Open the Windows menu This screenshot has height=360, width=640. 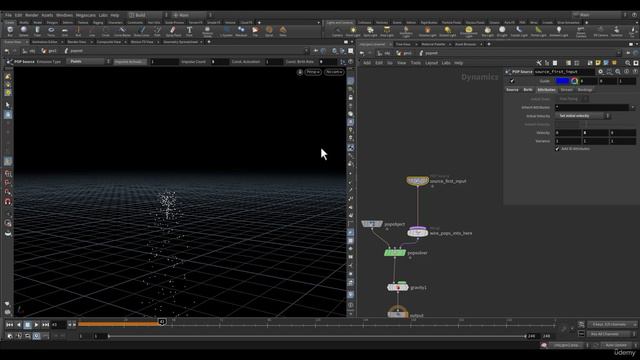[x=64, y=15]
